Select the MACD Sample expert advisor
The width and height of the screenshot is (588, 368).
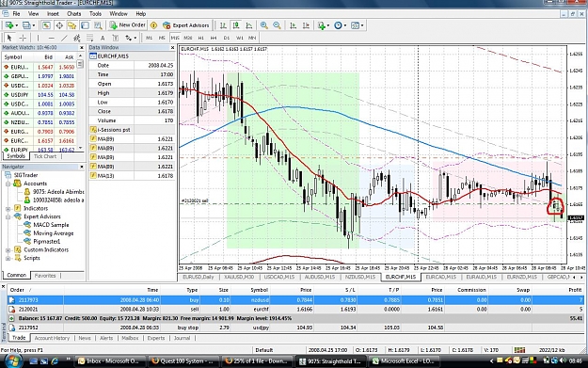(x=51, y=225)
